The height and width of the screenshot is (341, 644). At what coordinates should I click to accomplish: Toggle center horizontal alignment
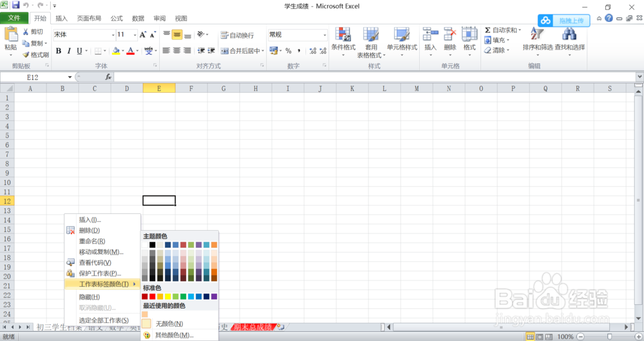176,50
